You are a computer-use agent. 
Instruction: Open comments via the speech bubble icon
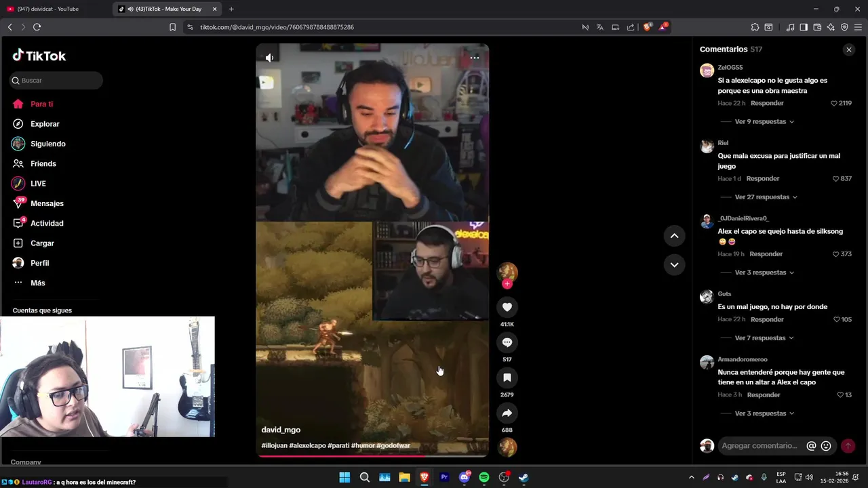(507, 342)
